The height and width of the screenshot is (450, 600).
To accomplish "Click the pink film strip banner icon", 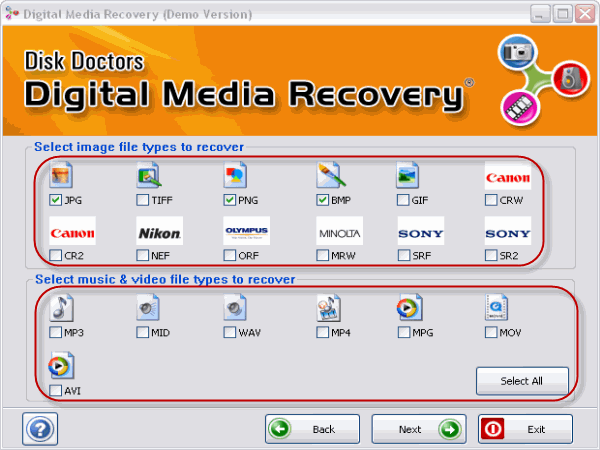I will (520, 108).
